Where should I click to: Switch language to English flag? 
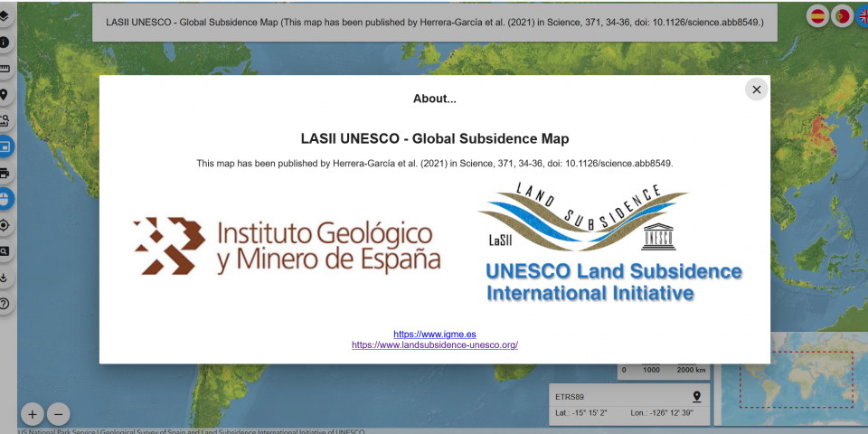pos(863,16)
